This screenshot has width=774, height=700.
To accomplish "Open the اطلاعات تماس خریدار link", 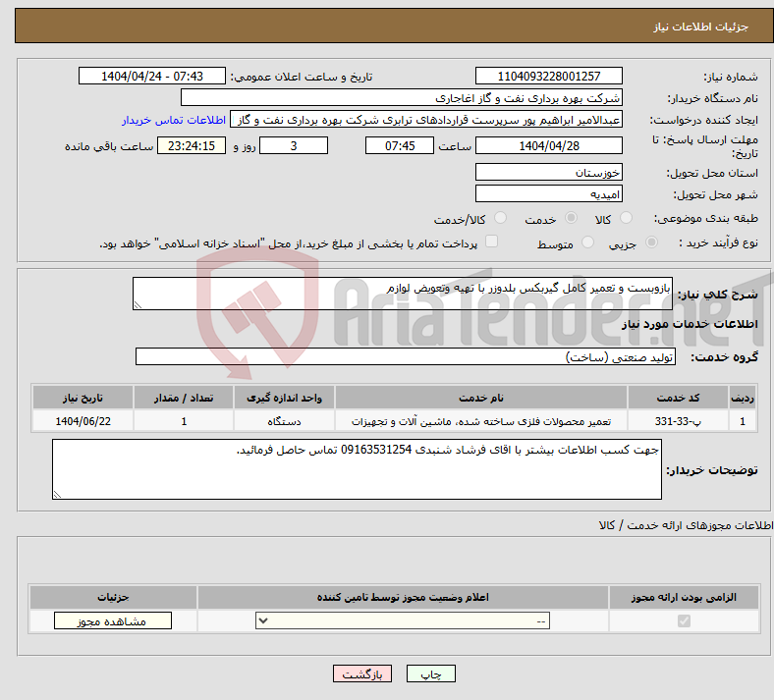I will (174, 120).
